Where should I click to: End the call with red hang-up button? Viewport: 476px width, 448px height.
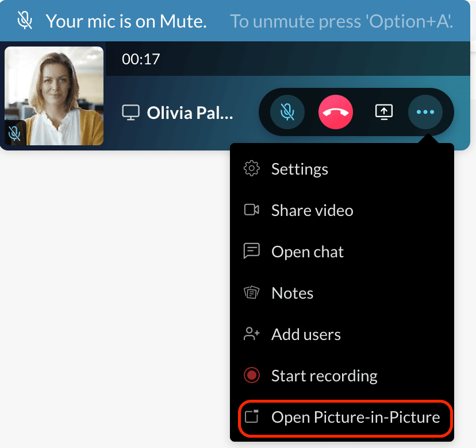pyautogui.click(x=336, y=112)
